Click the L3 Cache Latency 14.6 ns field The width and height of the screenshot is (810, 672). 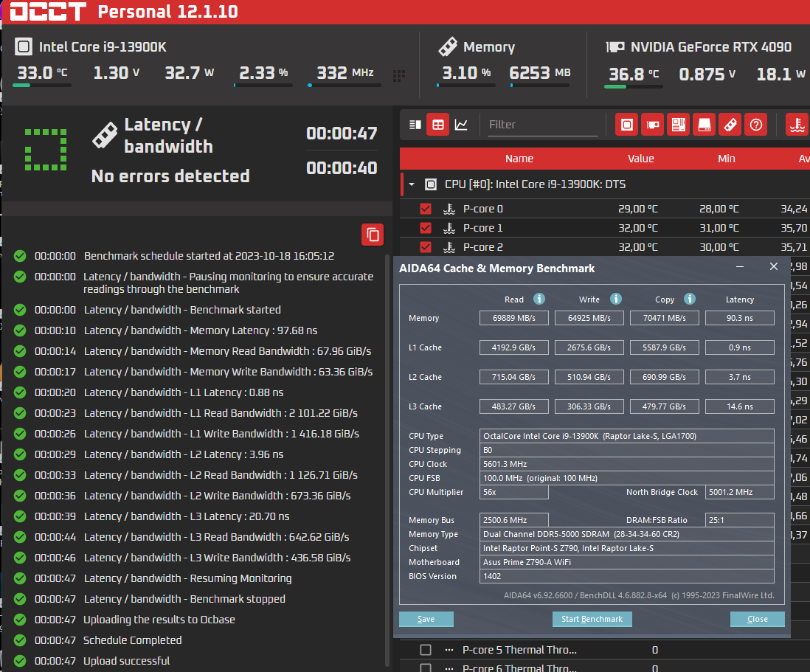(x=740, y=406)
